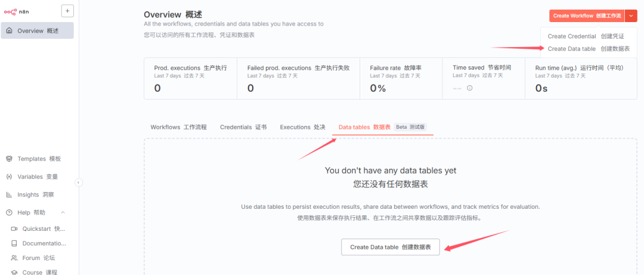Collapse the Help submenu chevron
The height and width of the screenshot is (275, 644).
[x=63, y=212]
